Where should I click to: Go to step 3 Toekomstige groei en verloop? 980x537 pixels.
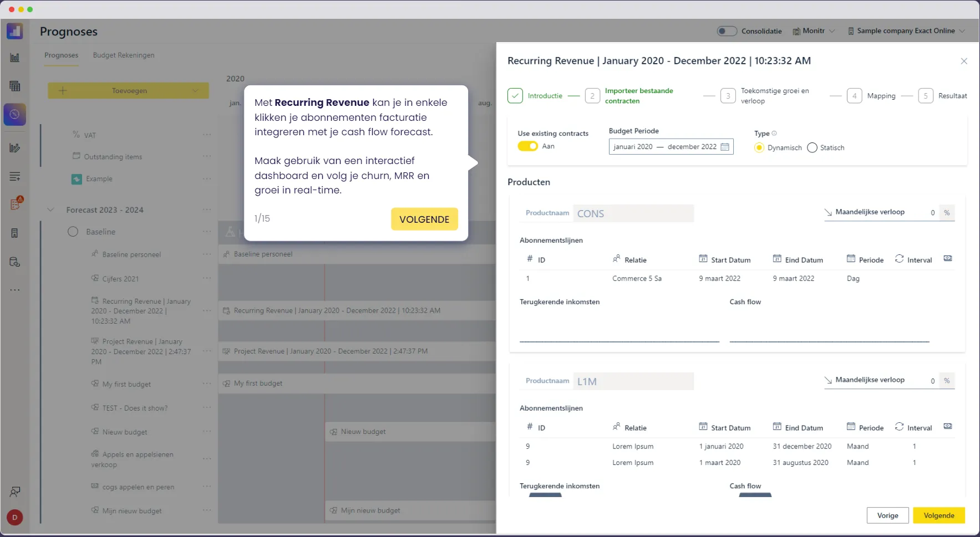coord(766,96)
